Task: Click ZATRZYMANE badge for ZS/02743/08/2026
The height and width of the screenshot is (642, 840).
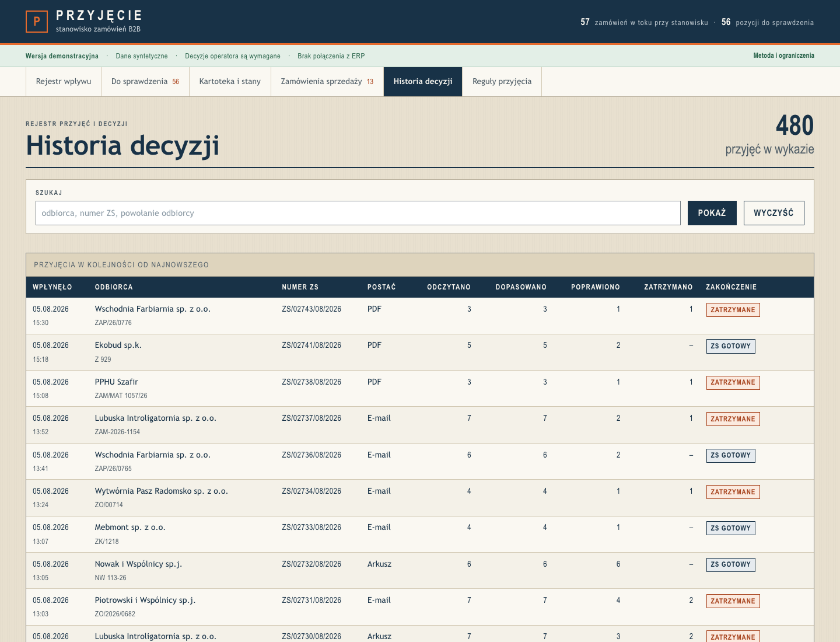Action: 733,310
